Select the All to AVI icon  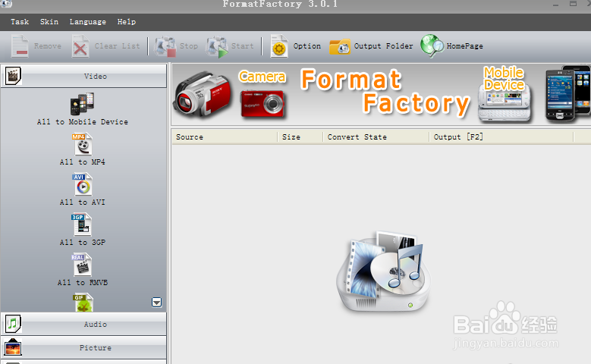point(83,184)
